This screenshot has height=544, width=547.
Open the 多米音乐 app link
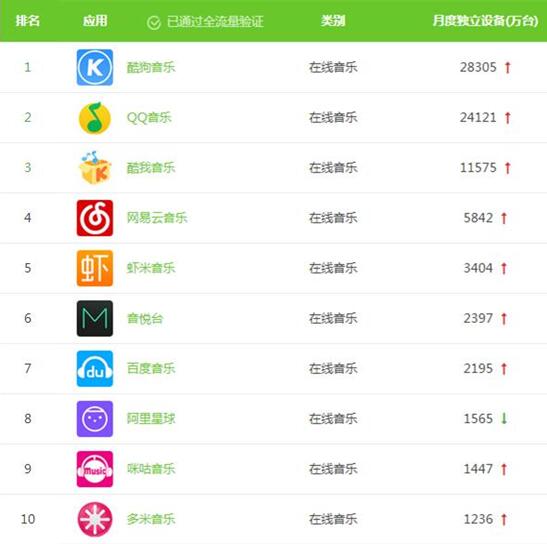(x=151, y=519)
